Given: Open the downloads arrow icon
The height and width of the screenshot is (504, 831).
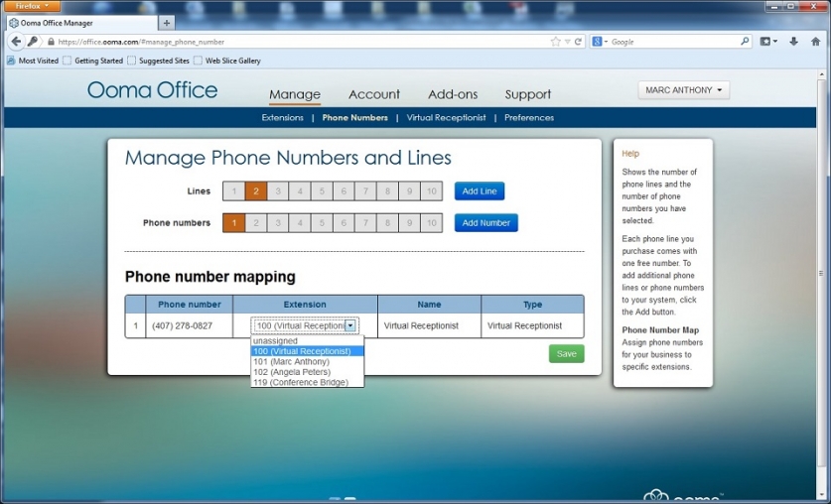Looking at the screenshot, I should pyautogui.click(x=793, y=42).
